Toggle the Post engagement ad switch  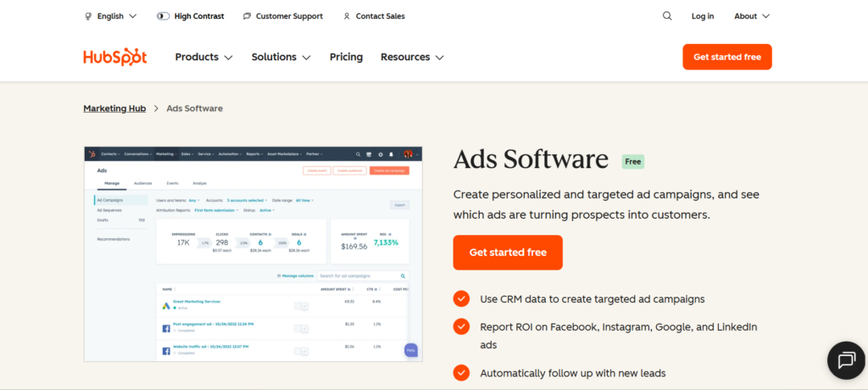301,328
